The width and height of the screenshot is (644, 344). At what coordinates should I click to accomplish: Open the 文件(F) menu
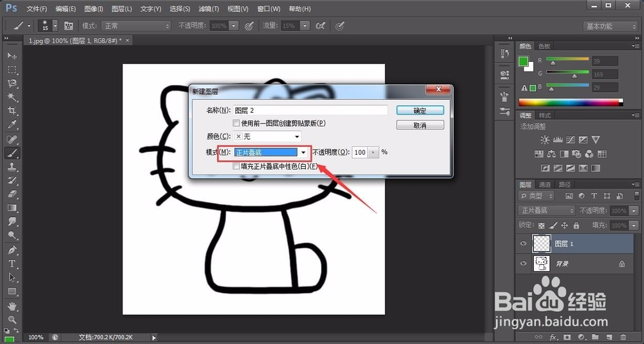coord(37,8)
